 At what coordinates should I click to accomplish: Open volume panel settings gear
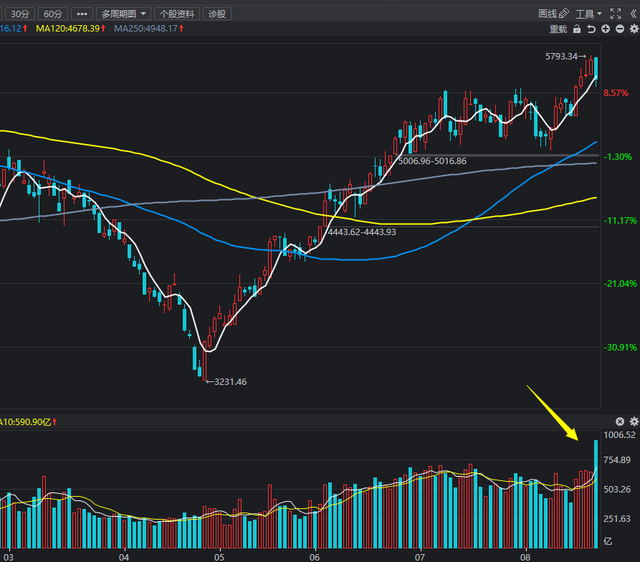coord(633,423)
